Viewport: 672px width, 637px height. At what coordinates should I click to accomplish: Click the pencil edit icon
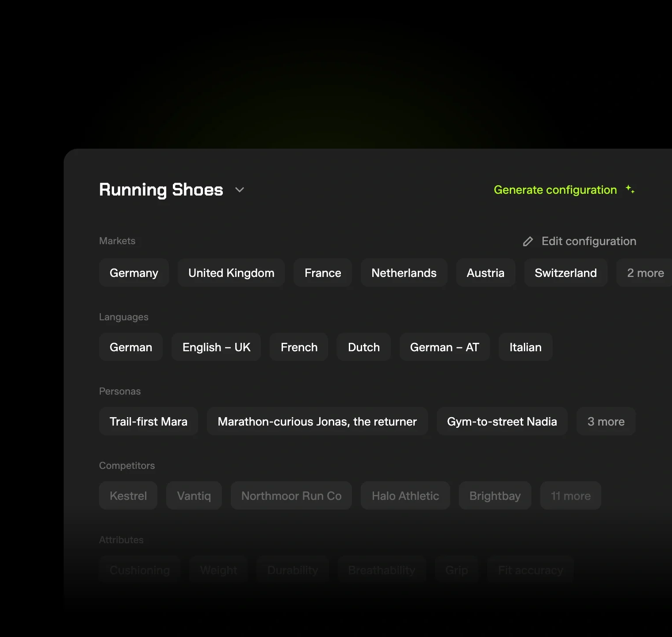tap(528, 241)
